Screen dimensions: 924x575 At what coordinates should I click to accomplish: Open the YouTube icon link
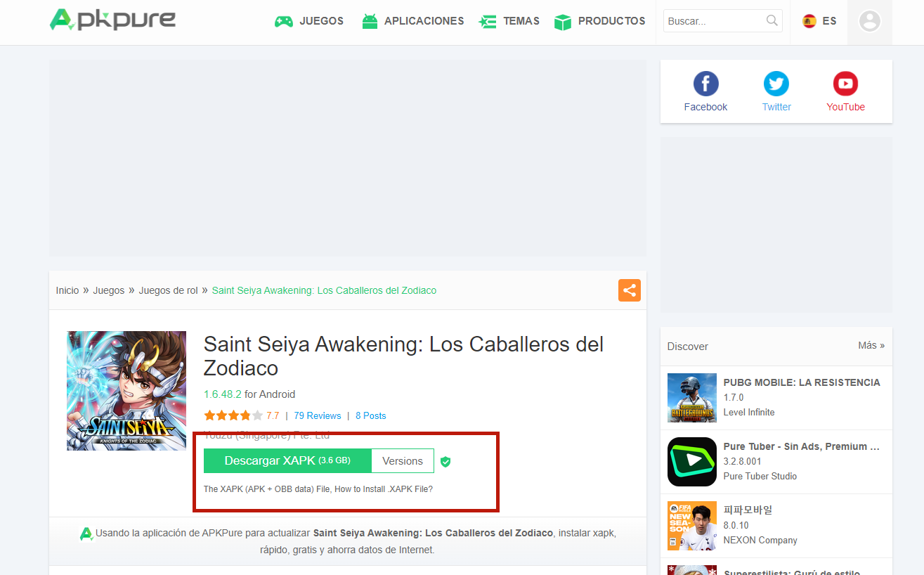point(845,84)
